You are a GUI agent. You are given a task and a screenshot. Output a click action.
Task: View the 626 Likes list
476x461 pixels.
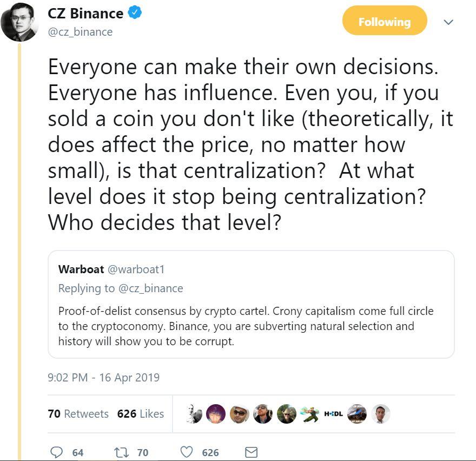[x=141, y=414]
